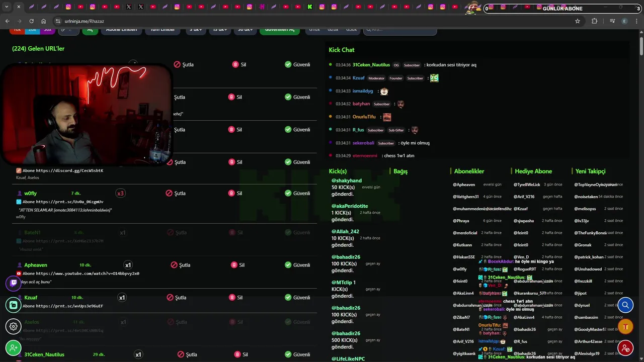Click Şutla icon in w0fly row
Viewport: 644px width, 362px height.
tap(170, 193)
